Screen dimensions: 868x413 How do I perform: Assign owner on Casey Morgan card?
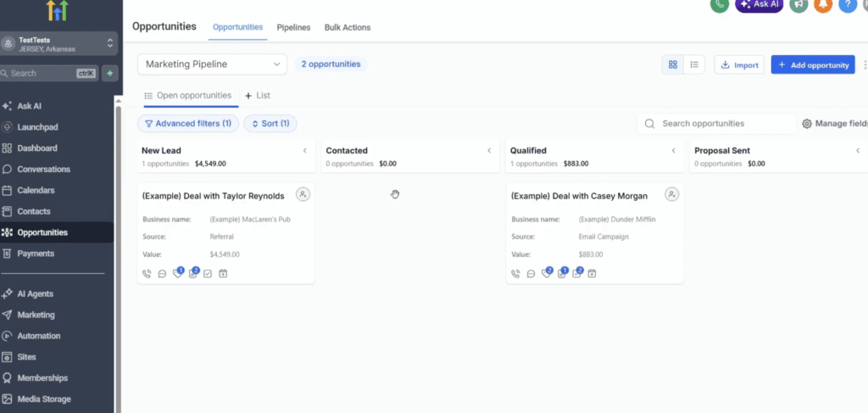tap(672, 194)
